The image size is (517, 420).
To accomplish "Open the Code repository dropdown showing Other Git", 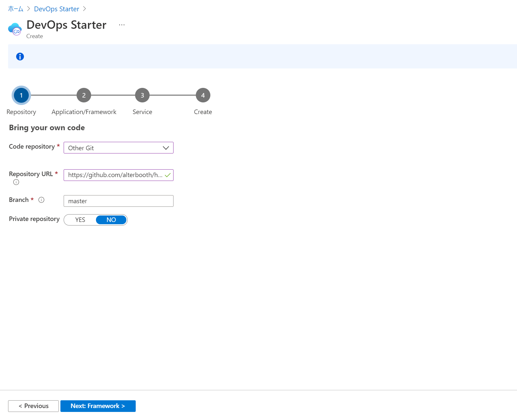I will (x=119, y=148).
